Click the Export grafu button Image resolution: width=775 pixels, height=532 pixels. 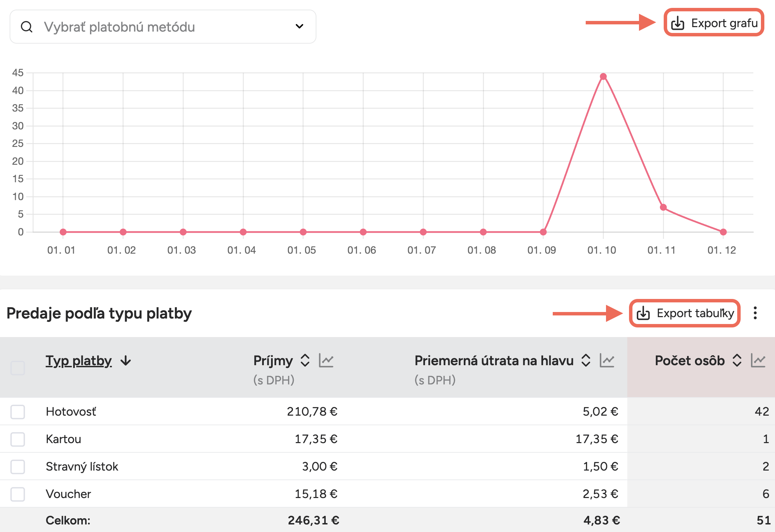[714, 23]
